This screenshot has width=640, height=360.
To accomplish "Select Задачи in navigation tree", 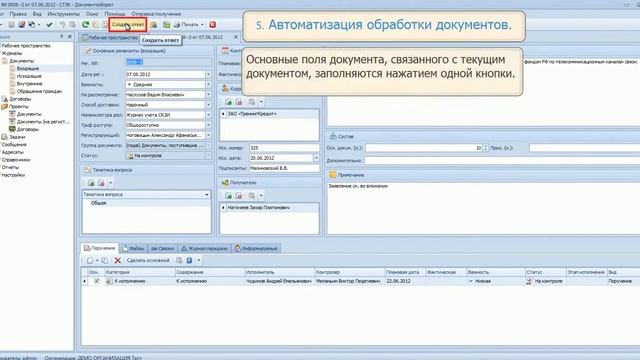I will click(17, 137).
